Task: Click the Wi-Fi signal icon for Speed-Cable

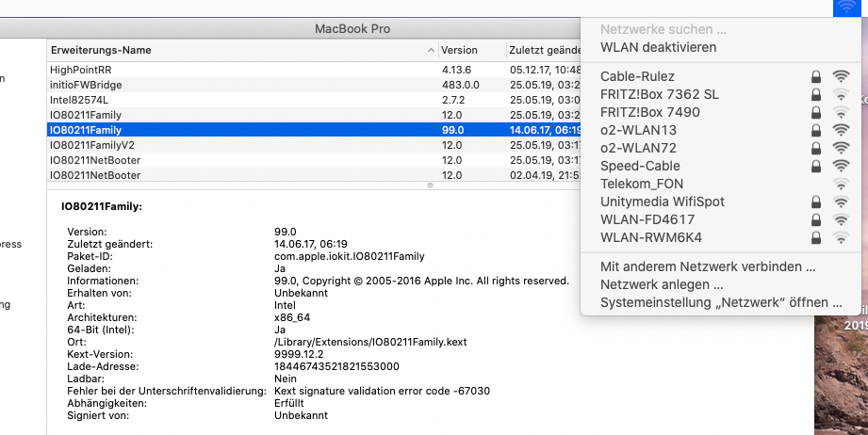Action: coord(842,166)
